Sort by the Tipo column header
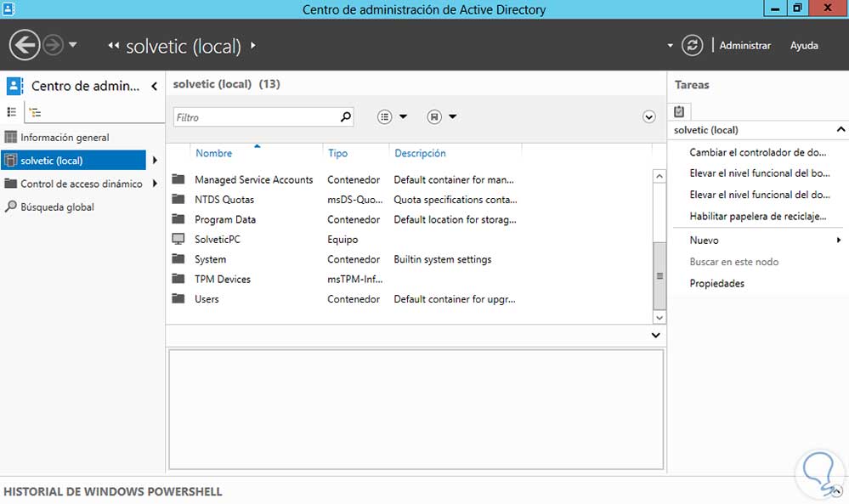The image size is (849, 504). [338, 153]
